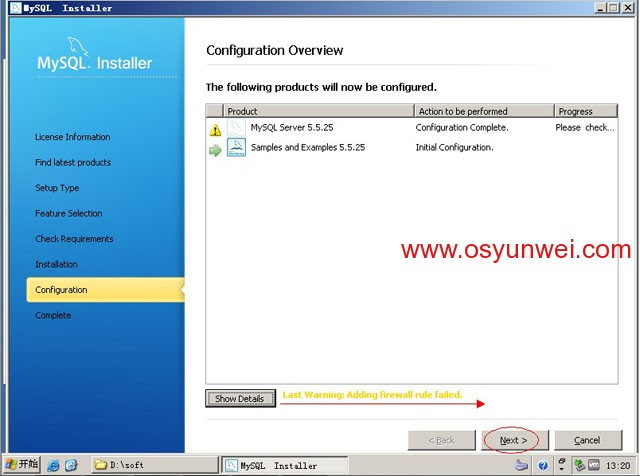Go to Installation step
The image size is (640, 476).
(x=56, y=264)
